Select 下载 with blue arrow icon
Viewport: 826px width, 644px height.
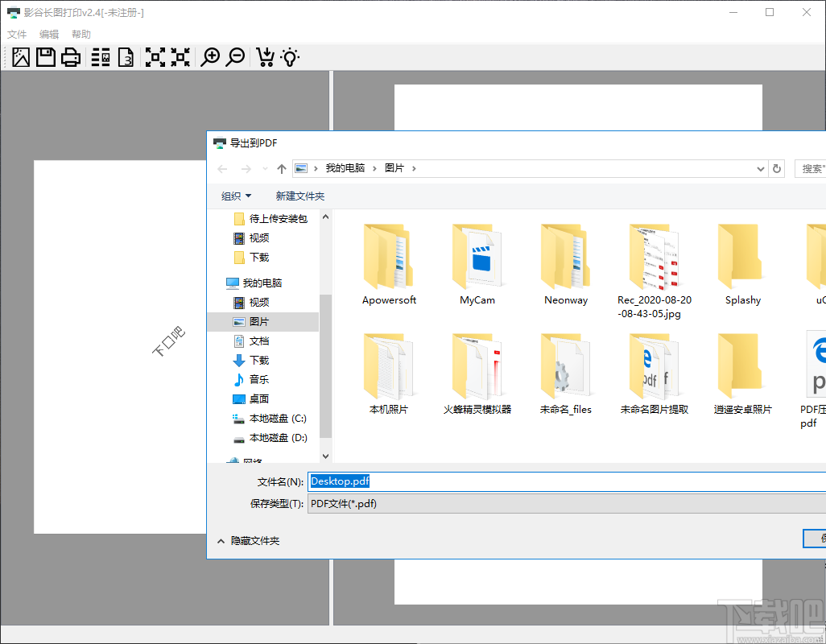(252, 360)
